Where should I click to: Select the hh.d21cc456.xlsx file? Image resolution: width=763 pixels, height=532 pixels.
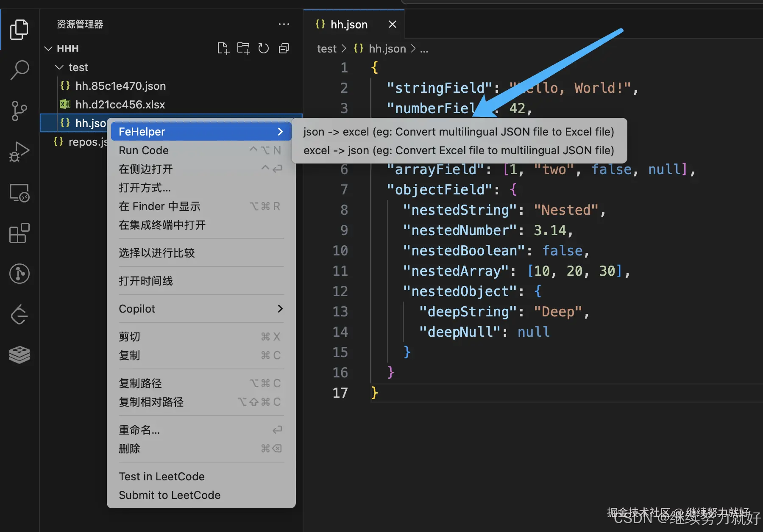click(x=120, y=104)
